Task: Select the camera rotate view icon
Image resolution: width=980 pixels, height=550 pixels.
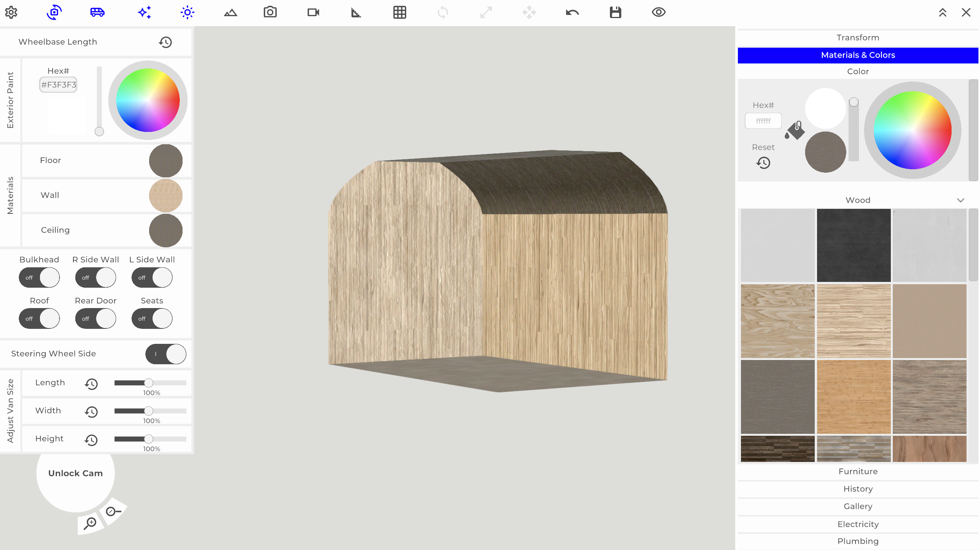Action: 54,12
